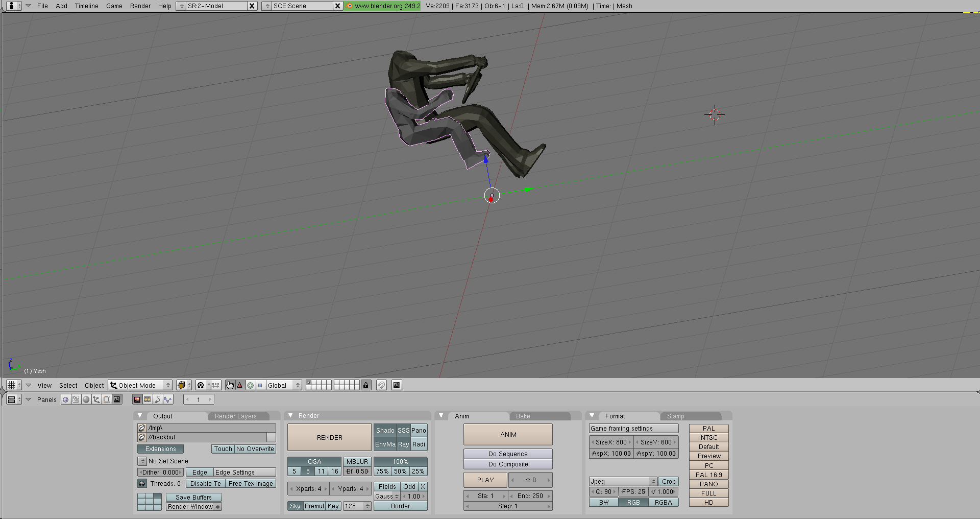
Task: Open the Shading context sphere icon
Action: (86, 399)
